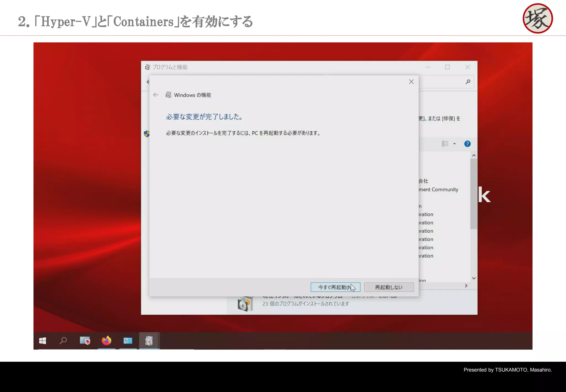
Task: Close the Windows の機能 dialog
Action: 411,82
